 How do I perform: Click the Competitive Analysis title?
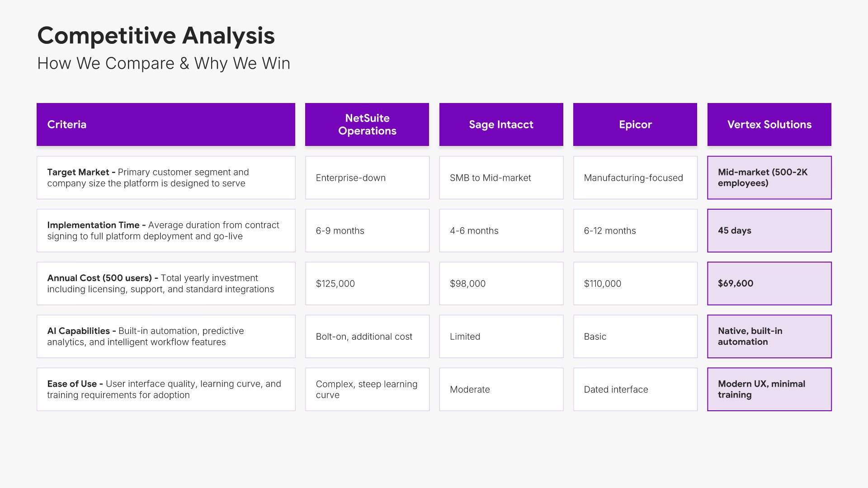click(x=156, y=36)
